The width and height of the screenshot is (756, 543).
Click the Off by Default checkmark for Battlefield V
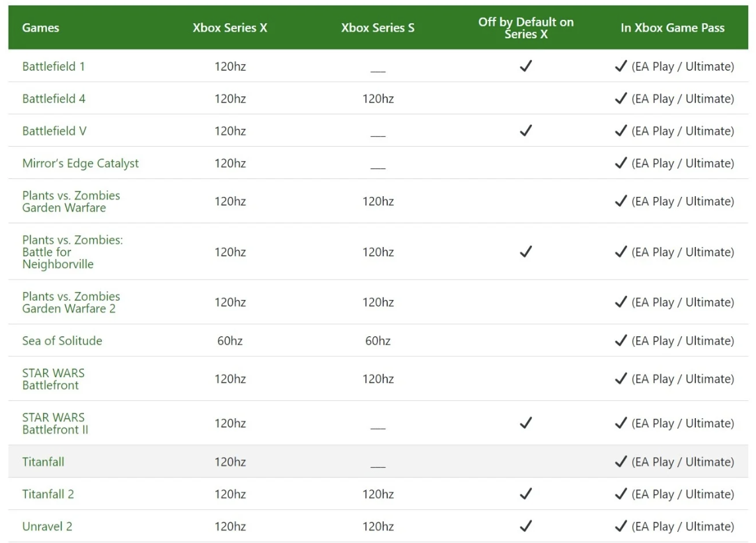click(526, 131)
